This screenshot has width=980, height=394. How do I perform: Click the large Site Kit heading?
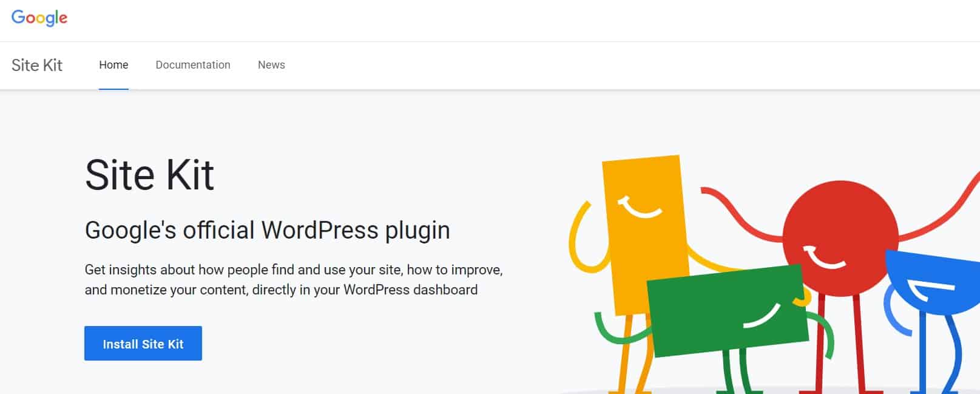[149, 175]
